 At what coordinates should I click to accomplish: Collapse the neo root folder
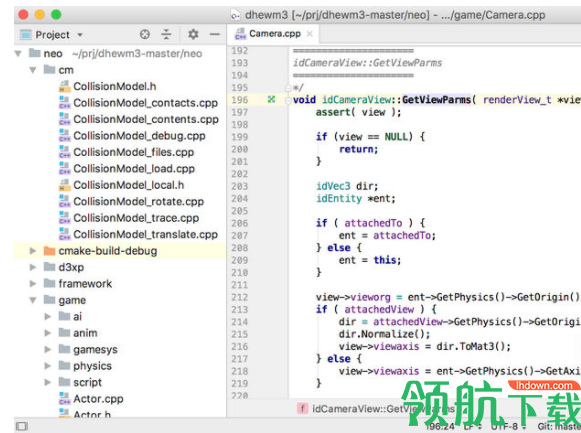click(x=18, y=54)
